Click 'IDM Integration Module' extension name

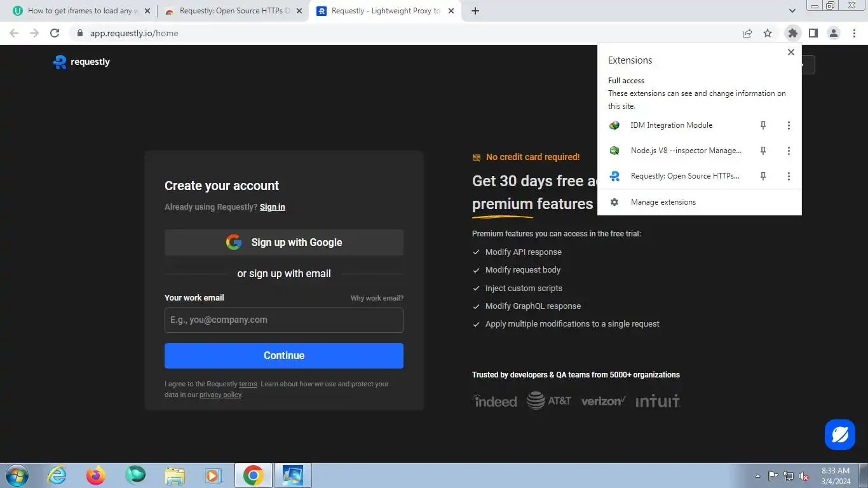point(672,125)
